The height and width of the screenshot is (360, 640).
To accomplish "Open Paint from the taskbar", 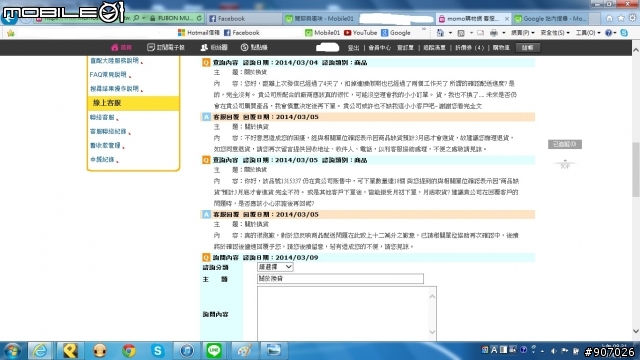I will 244,351.
